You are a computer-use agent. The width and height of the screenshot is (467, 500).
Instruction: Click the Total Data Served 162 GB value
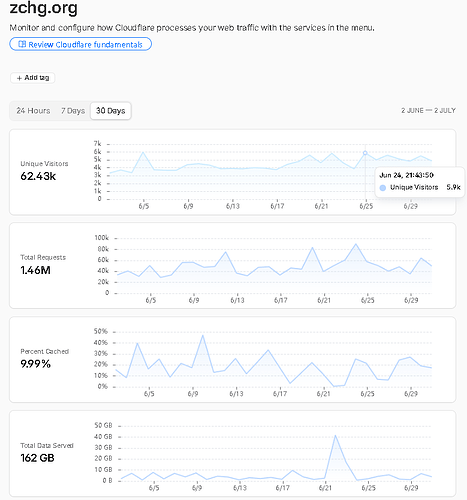click(x=37, y=458)
